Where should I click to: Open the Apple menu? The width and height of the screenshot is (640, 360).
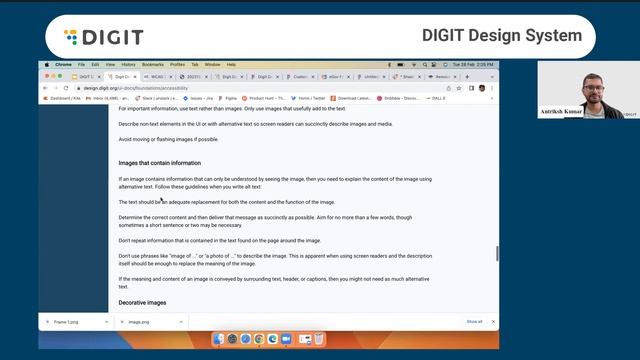click(x=47, y=64)
